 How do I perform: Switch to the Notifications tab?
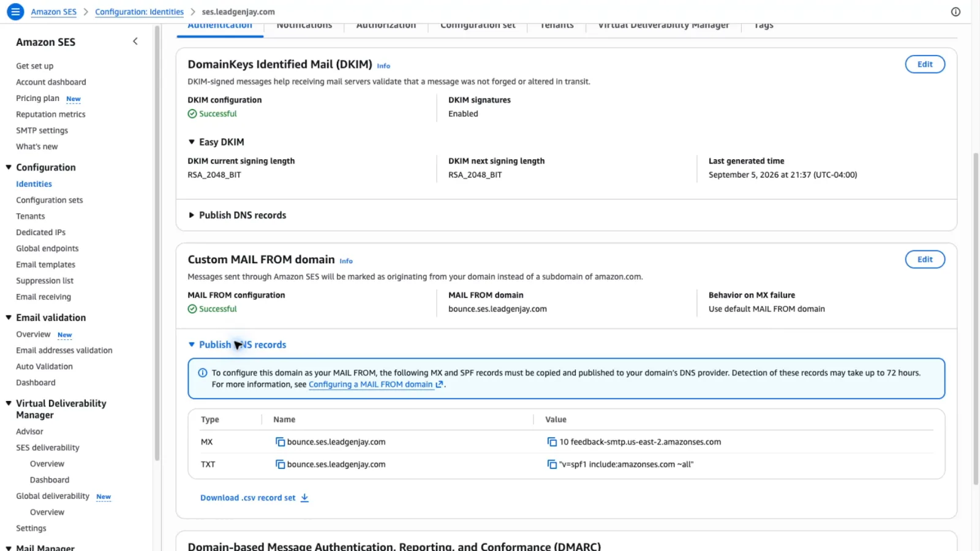(x=304, y=26)
